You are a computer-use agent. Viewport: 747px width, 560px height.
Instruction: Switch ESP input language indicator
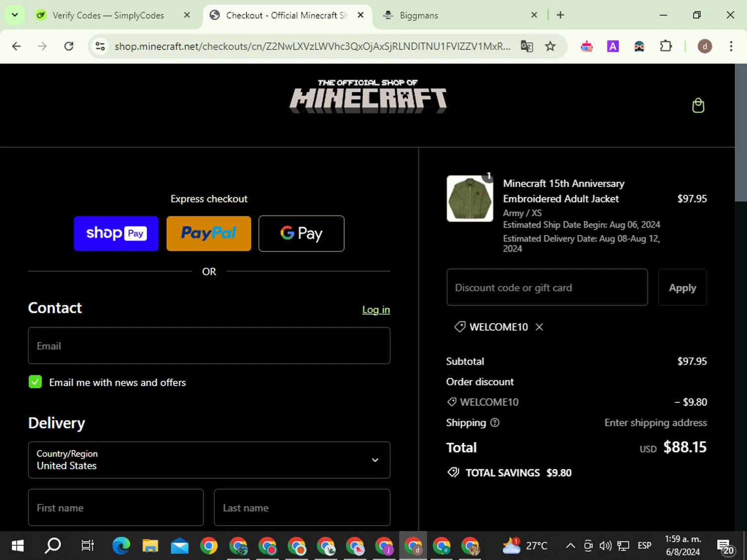pos(644,546)
